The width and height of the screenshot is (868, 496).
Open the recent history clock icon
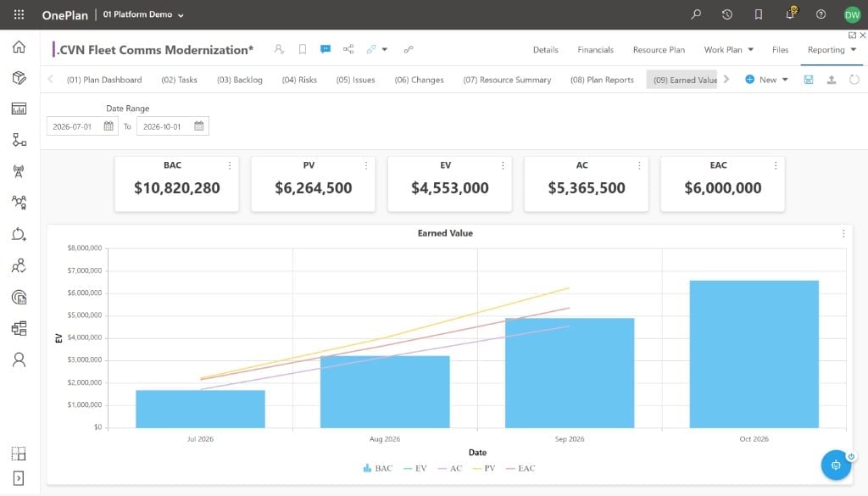(x=726, y=14)
